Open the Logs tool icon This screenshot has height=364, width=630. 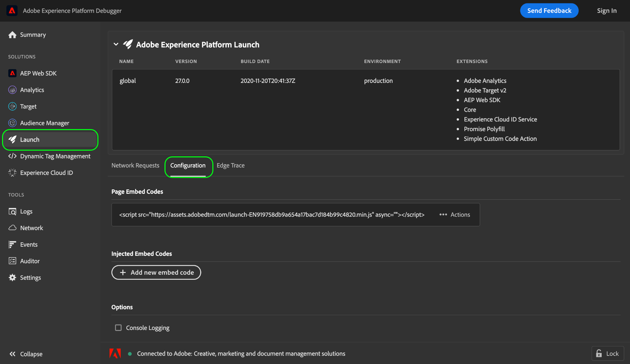[12, 211]
